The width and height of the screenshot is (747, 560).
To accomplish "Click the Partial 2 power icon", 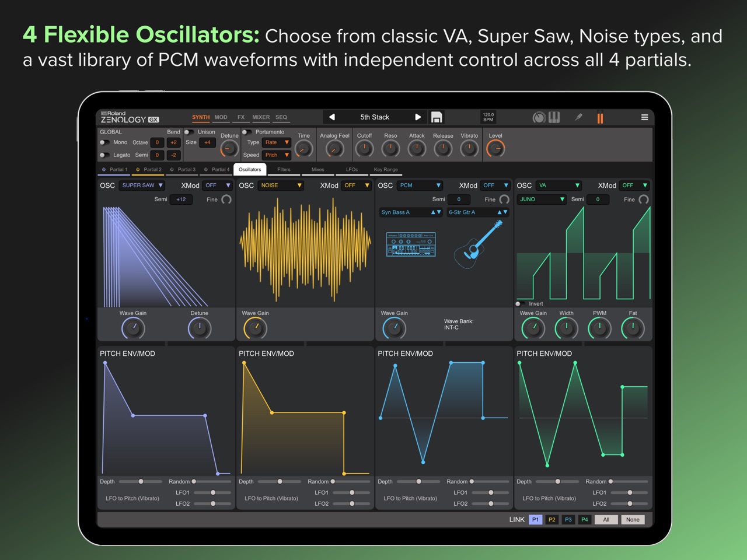I will point(138,170).
